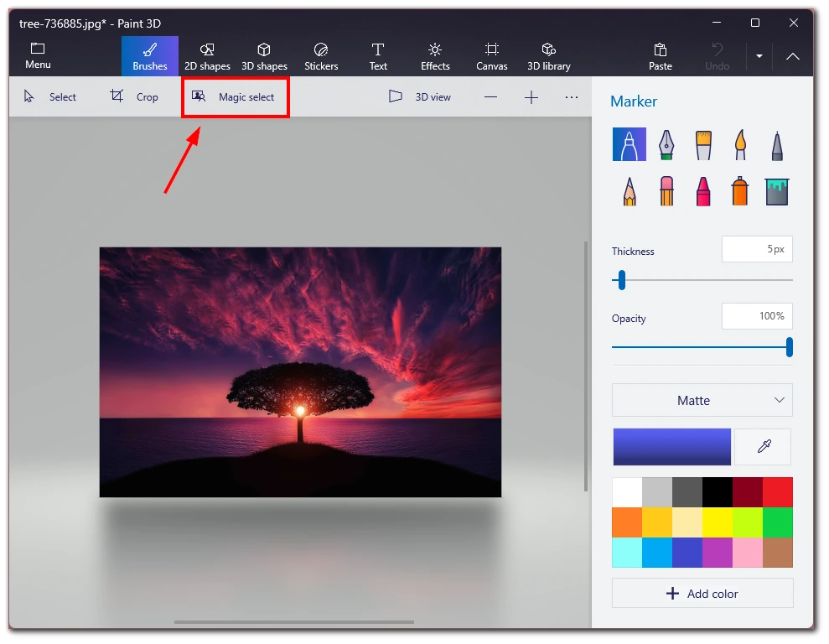
Task: Click the Add color button
Action: [x=702, y=593]
